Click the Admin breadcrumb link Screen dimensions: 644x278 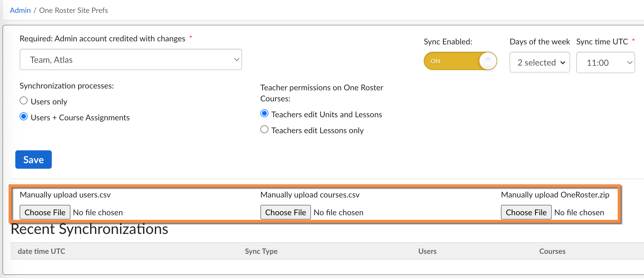(x=20, y=10)
